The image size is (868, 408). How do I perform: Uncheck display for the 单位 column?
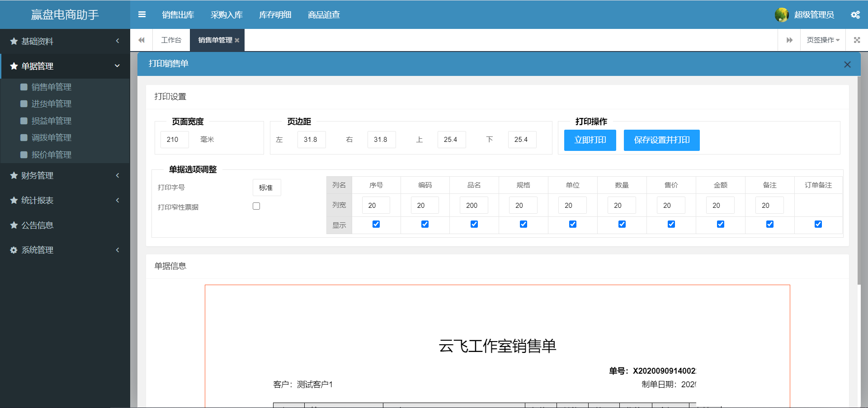pos(573,224)
